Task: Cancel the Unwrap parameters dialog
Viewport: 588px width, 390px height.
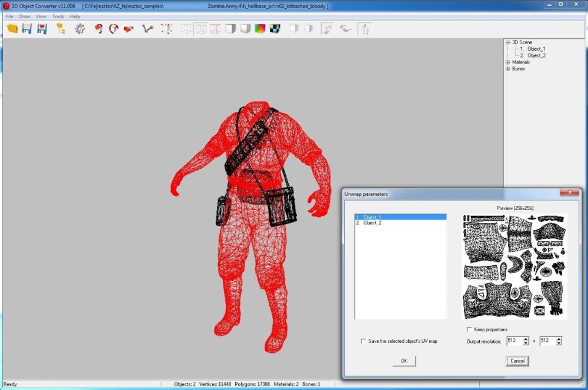Action: (x=517, y=361)
